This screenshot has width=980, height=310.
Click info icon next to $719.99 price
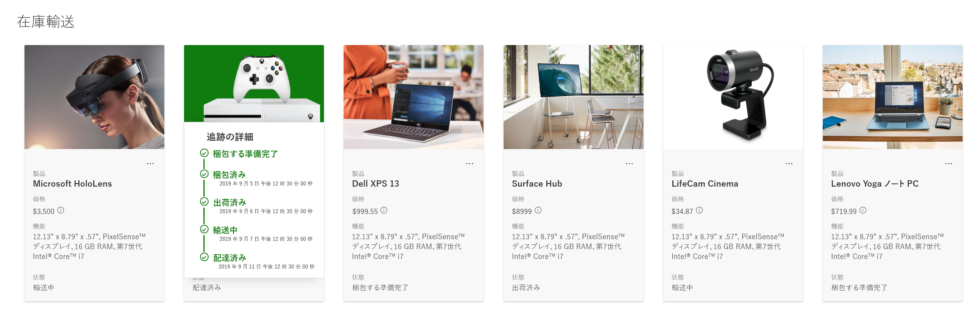point(863,210)
